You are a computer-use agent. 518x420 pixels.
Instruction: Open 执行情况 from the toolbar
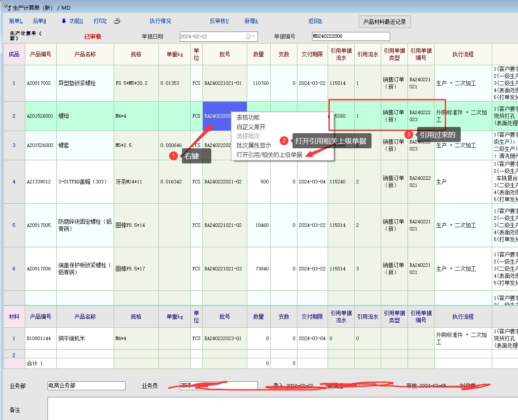(160, 21)
